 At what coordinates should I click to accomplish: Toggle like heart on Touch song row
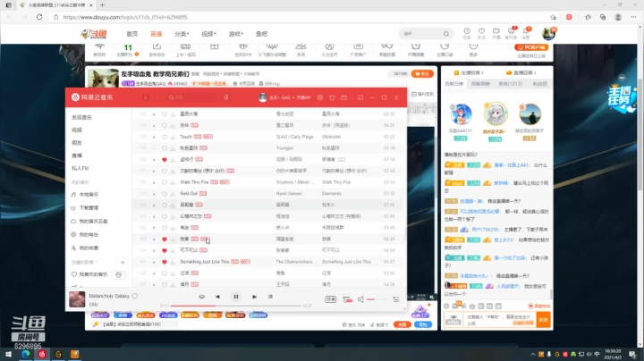click(165, 137)
